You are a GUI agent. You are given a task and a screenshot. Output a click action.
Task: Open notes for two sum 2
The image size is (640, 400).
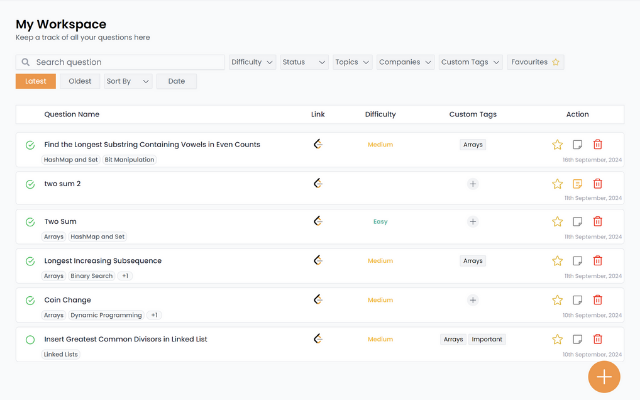point(578,184)
